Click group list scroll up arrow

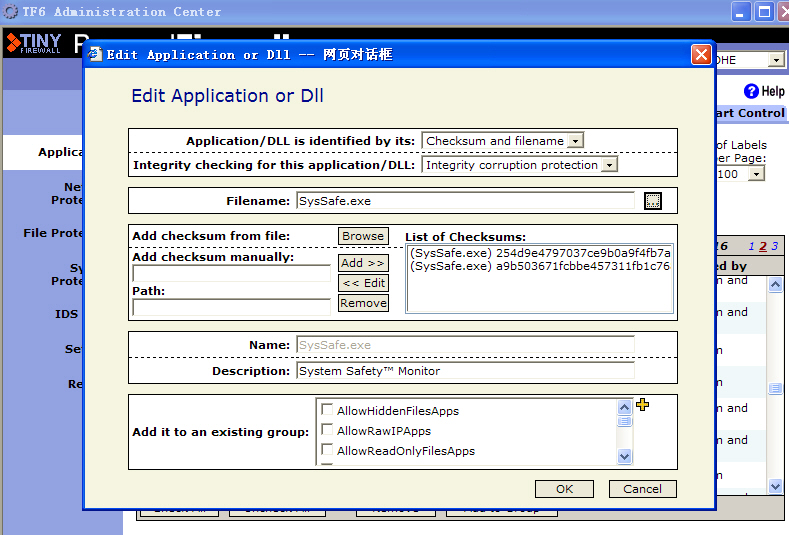point(624,407)
